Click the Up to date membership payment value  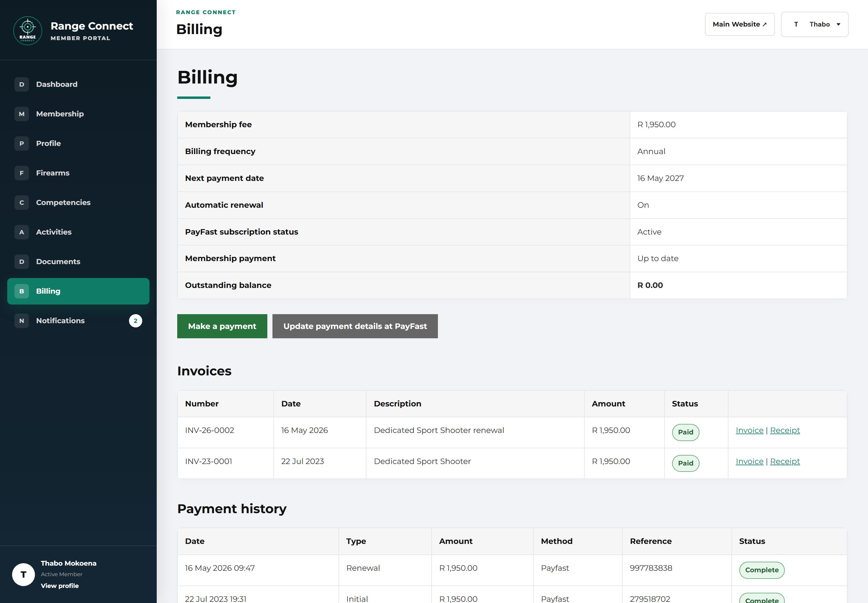(658, 258)
